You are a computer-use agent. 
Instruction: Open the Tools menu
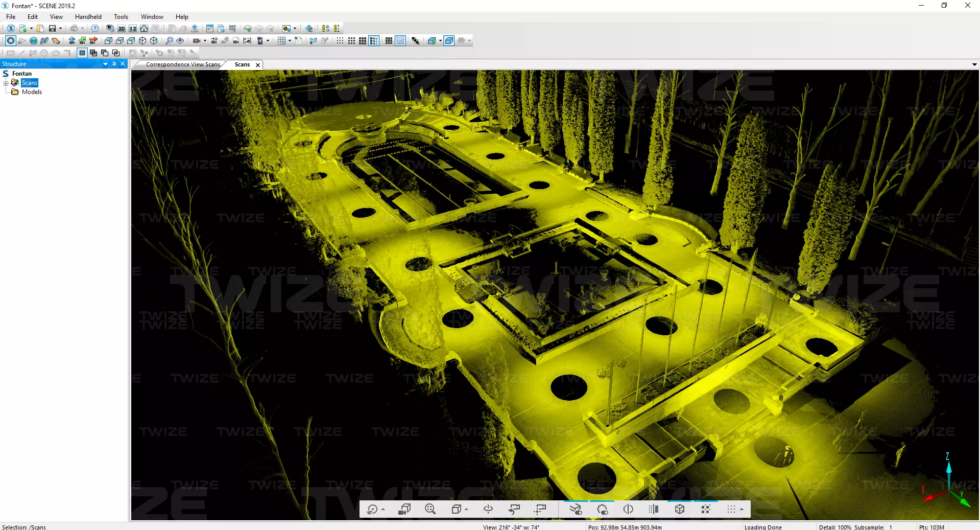point(121,17)
